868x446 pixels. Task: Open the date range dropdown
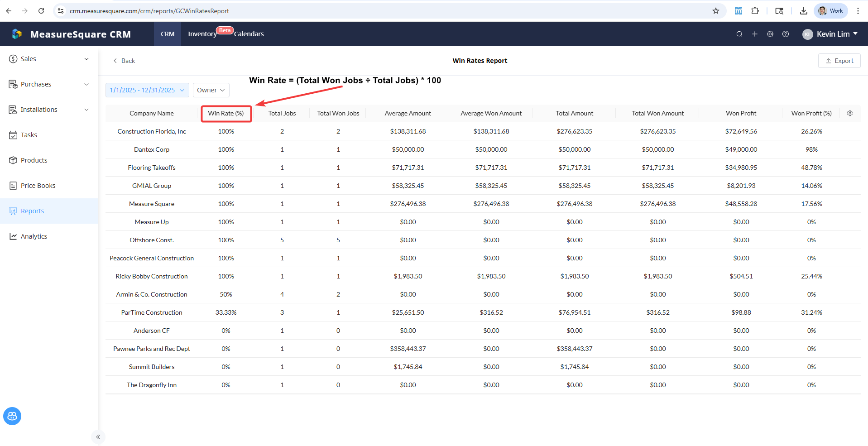coord(147,90)
